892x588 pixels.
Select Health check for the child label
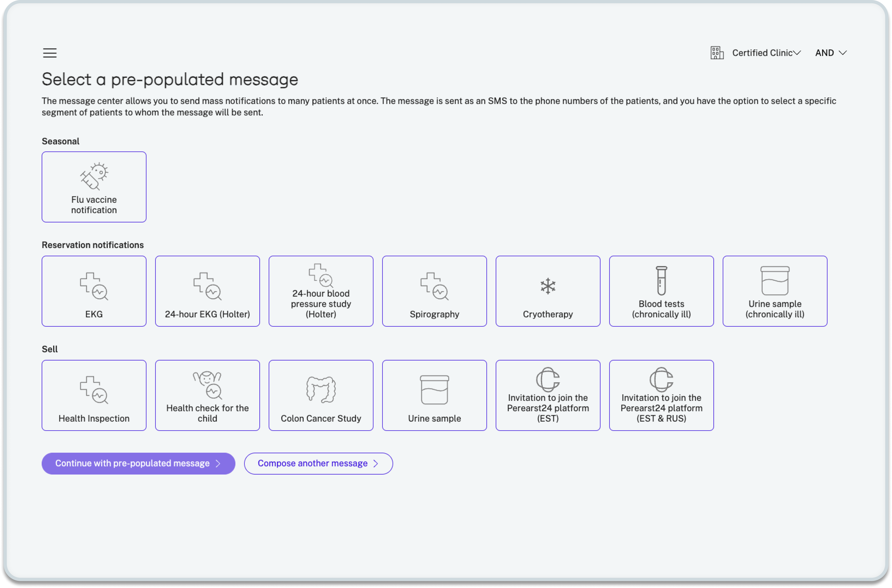coord(207,413)
